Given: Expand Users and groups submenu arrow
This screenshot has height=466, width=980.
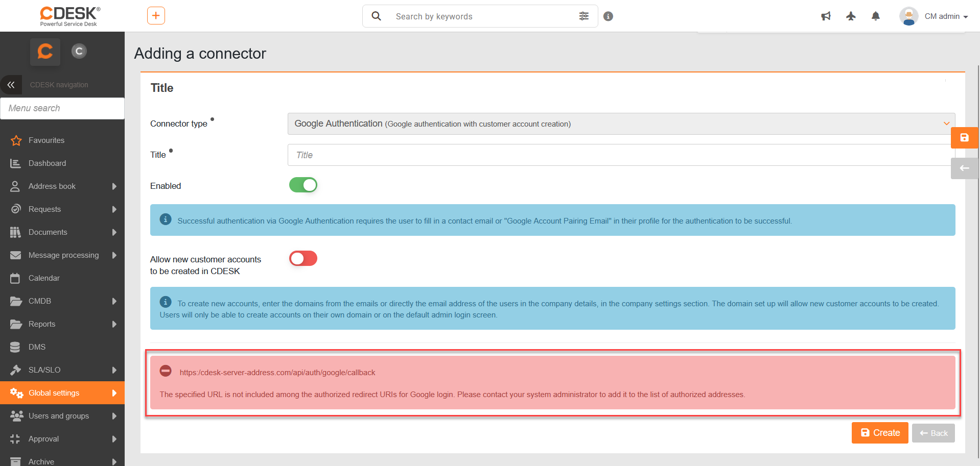Looking at the screenshot, I should 114,416.
